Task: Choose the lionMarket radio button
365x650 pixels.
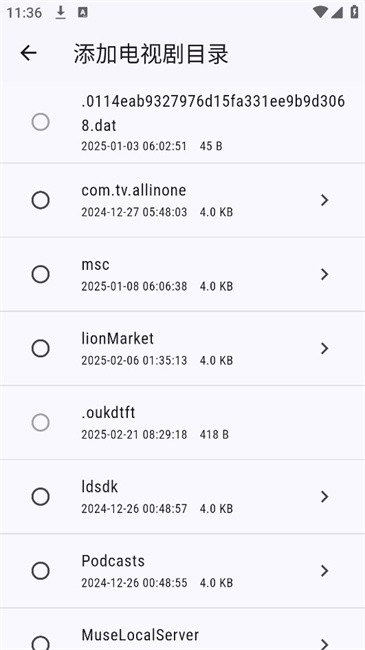Action: pyautogui.click(x=41, y=349)
